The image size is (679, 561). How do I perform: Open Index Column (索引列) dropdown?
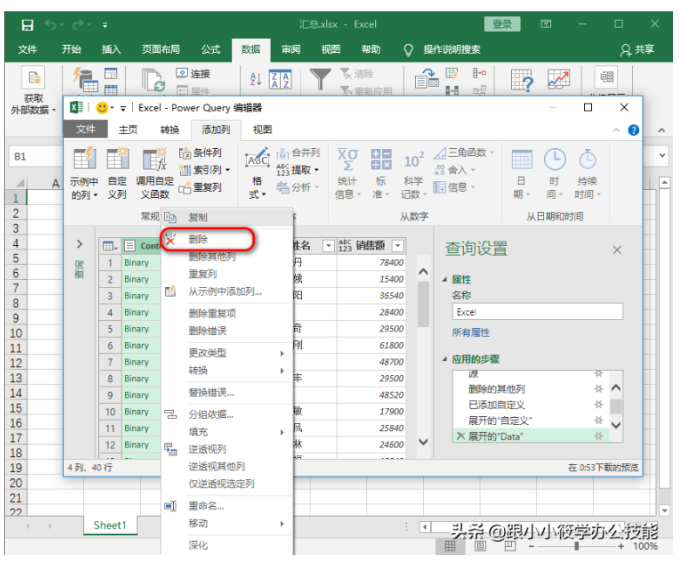pos(228,170)
